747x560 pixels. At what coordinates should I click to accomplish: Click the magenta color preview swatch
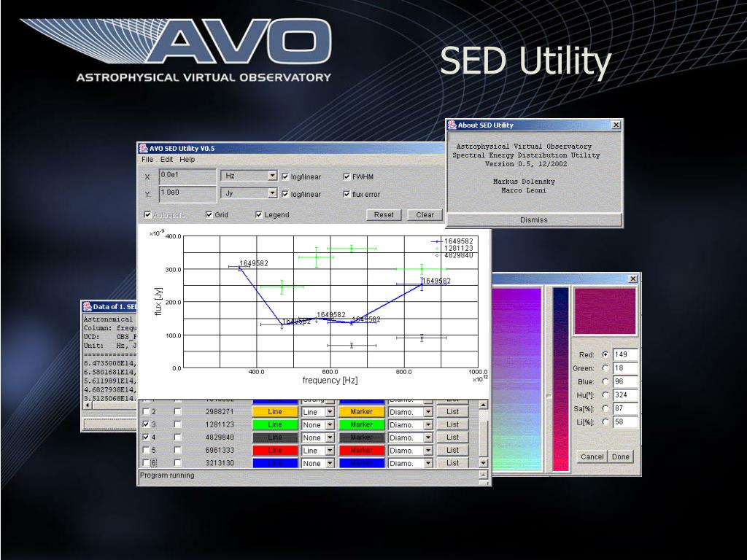[x=605, y=311]
